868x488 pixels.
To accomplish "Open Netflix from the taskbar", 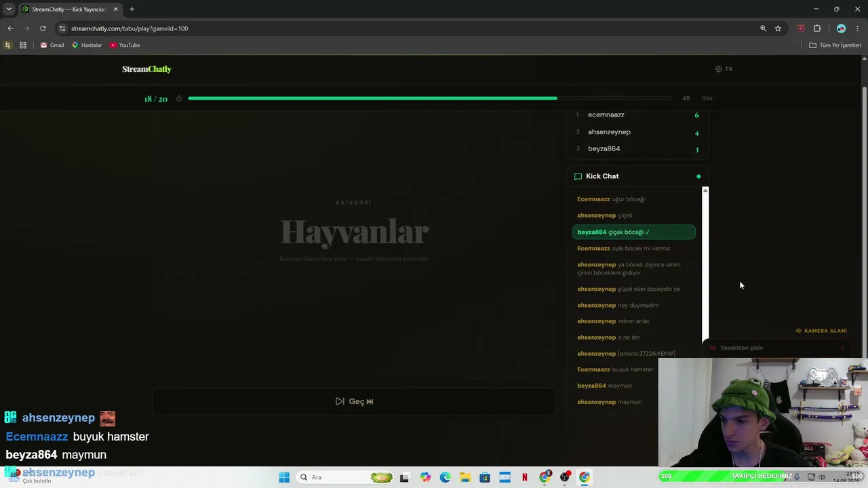I will point(525,477).
